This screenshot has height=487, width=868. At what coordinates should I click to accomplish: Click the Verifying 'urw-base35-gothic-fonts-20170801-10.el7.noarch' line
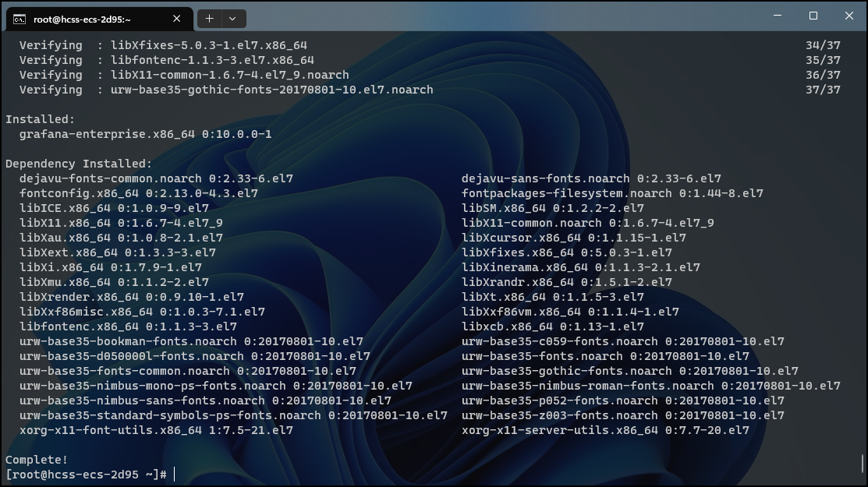(226, 90)
